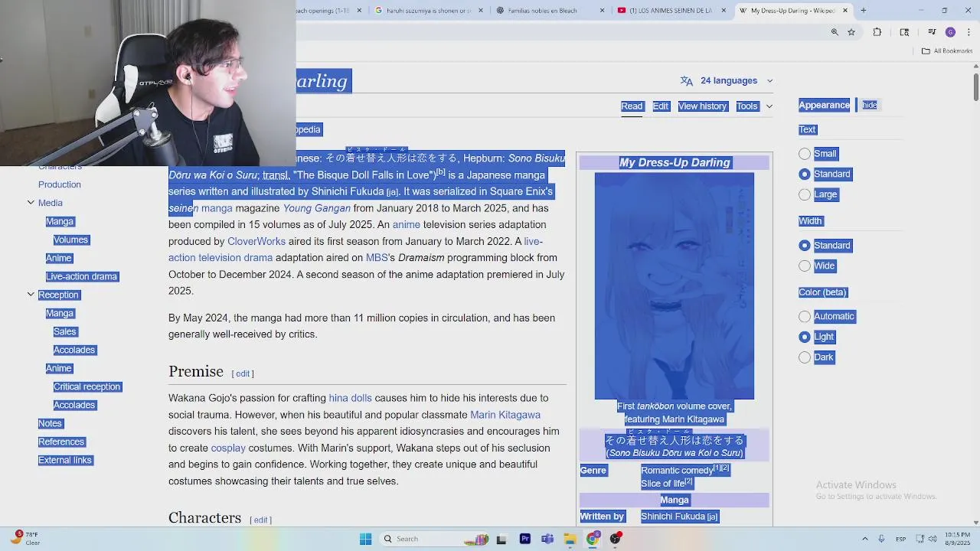The image size is (980, 551).
Task: Open the weather widget showing 78°F
Action: coord(24,539)
